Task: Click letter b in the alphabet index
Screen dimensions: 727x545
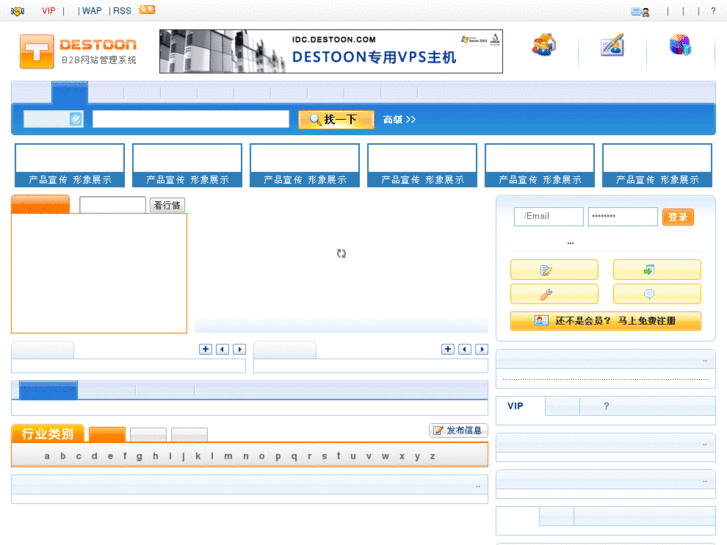Action: pyautogui.click(x=63, y=456)
